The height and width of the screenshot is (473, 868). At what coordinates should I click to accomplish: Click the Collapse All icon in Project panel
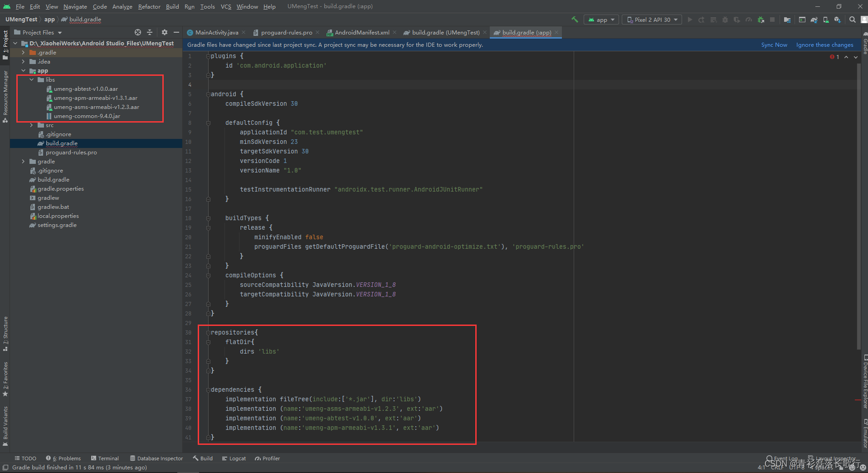[x=150, y=32]
